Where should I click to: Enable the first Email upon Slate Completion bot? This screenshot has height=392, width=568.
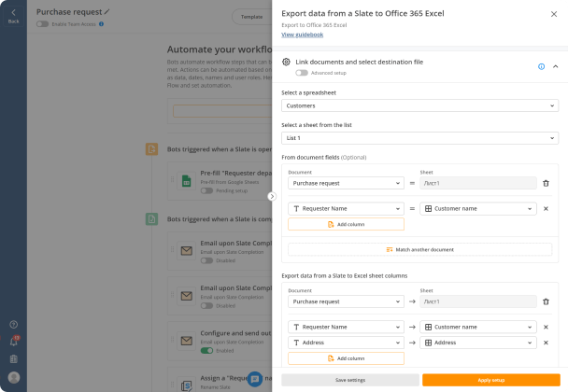(x=206, y=260)
